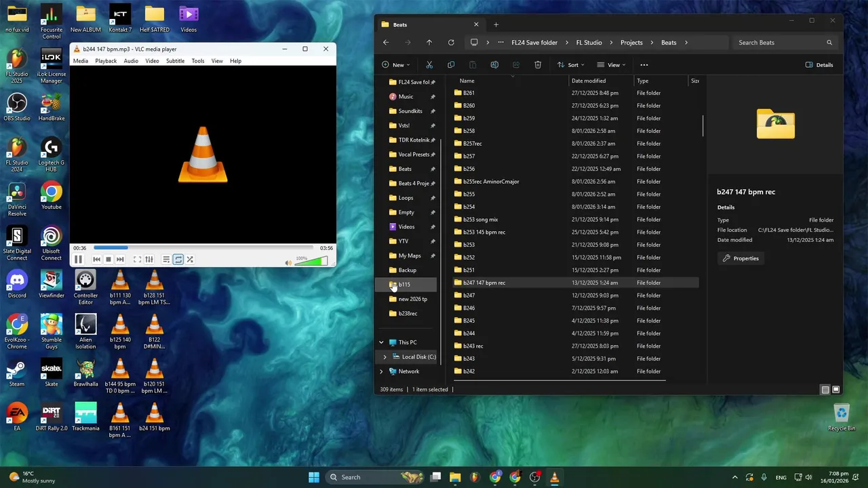Show hidden system tray icons
The height and width of the screenshot is (488, 868).
pos(734,477)
